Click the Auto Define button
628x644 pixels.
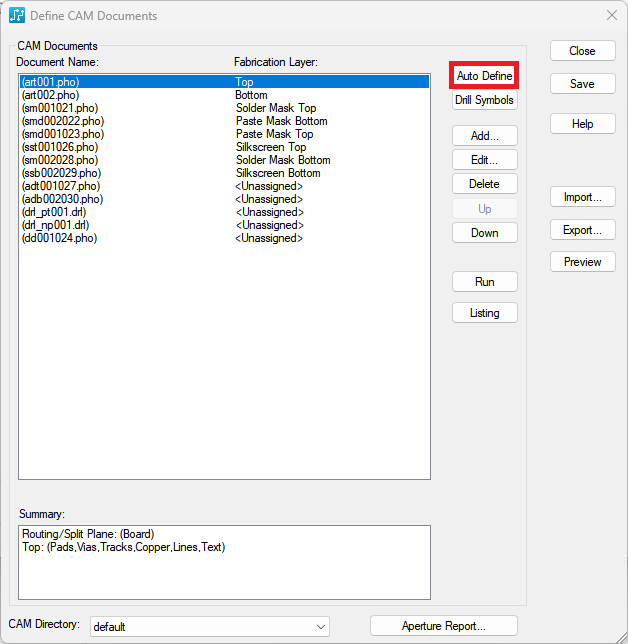(x=484, y=76)
